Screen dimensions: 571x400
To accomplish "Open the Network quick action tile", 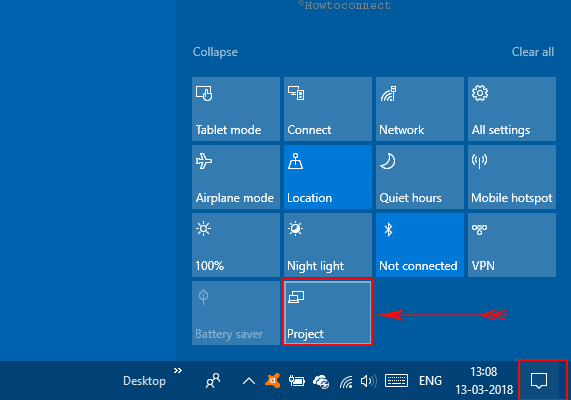I will 420,109.
